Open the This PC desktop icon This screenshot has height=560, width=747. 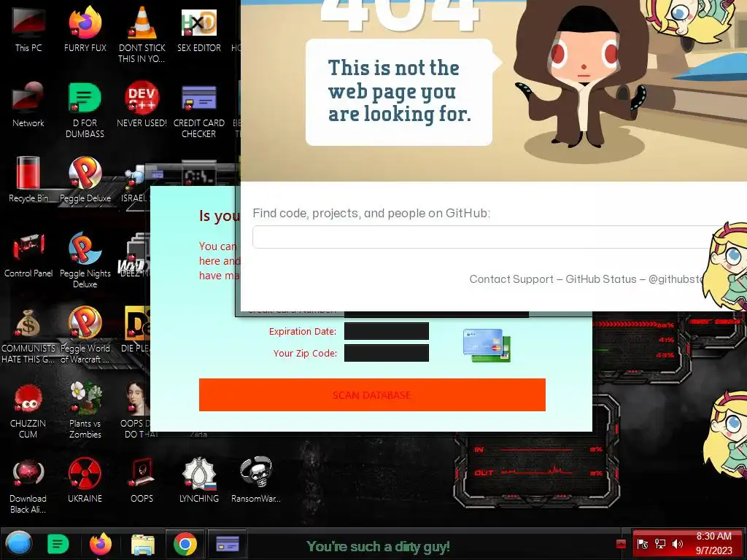point(28,28)
